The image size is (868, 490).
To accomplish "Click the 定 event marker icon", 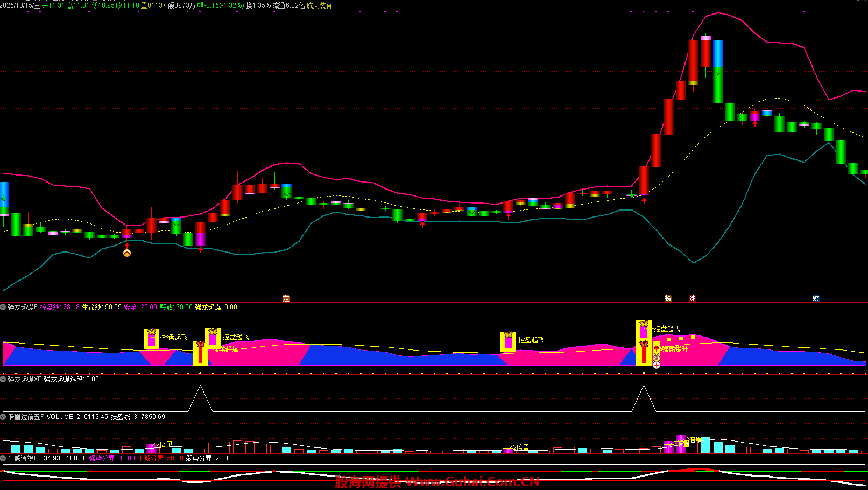I will (x=286, y=298).
